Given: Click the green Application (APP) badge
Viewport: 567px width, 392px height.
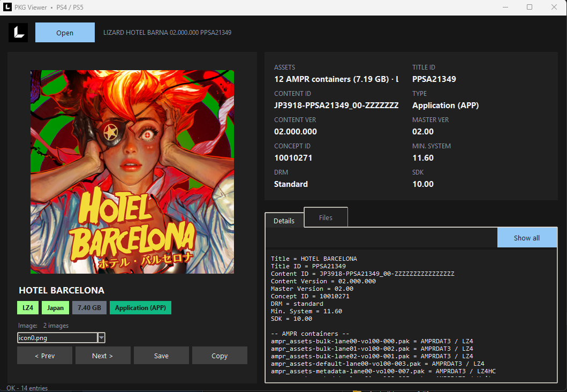Looking at the screenshot, I should click(x=140, y=308).
